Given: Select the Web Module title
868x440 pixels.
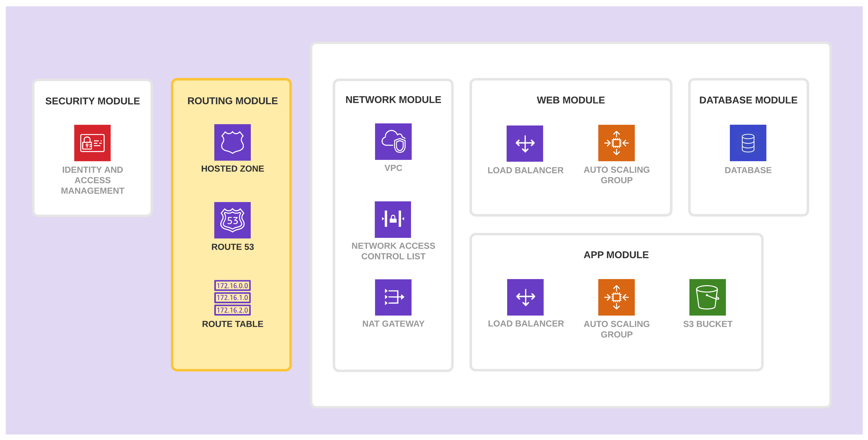Looking at the screenshot, I should click(571, 100).
